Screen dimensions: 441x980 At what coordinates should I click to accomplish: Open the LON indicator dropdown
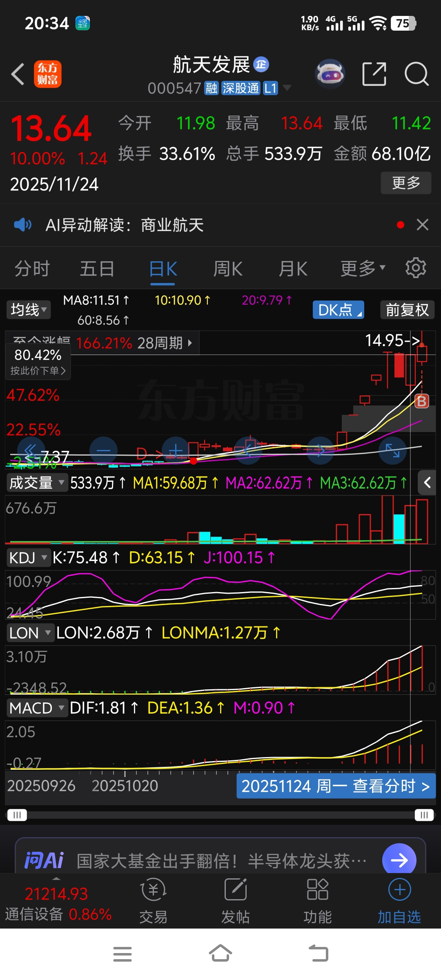click(30, 633)
